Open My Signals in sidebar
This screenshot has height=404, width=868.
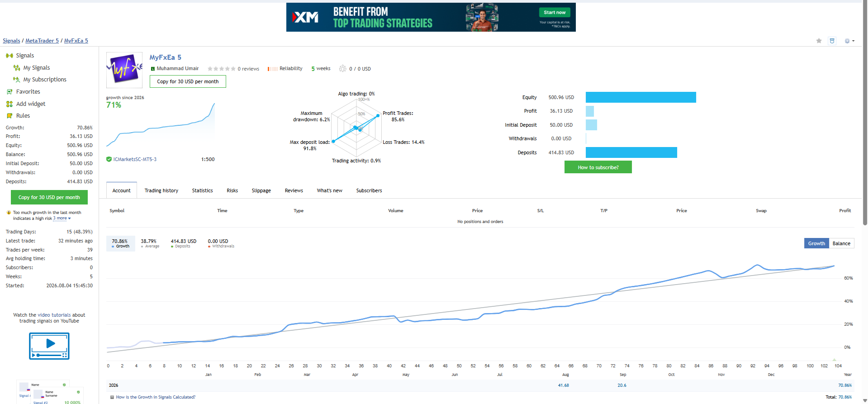tap(37, 68)
